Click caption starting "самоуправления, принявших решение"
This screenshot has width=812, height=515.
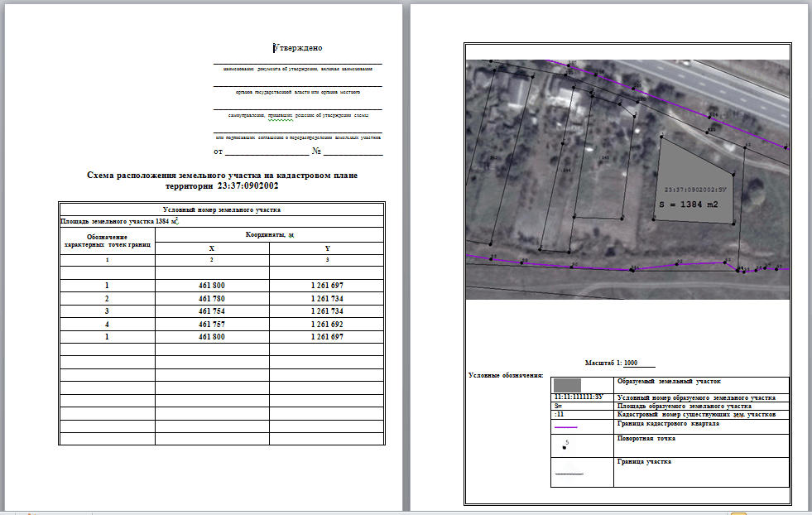click(x=298, y=115)
